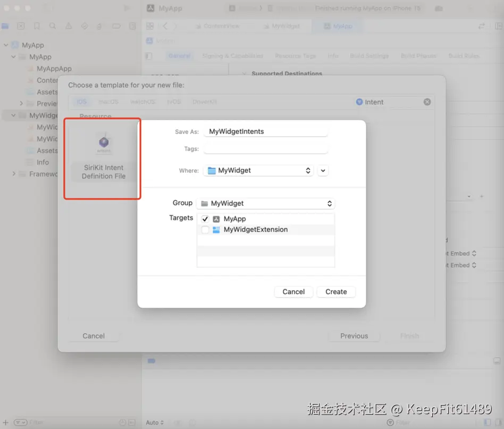The width and height of the screenshot is (504, 429).
Task: Click the Finish button
Action: (x=409, y=336)
